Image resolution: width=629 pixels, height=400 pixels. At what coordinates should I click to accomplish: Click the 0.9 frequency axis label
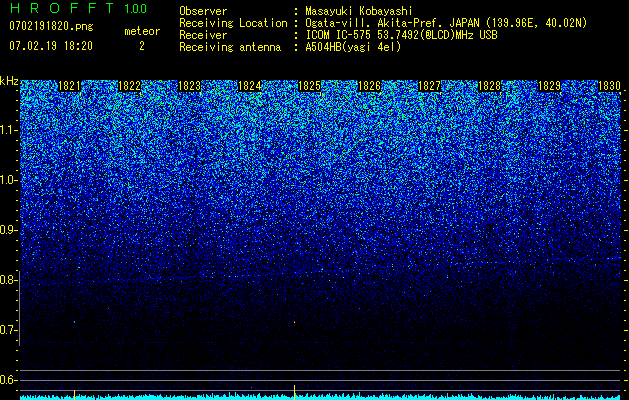8,230
